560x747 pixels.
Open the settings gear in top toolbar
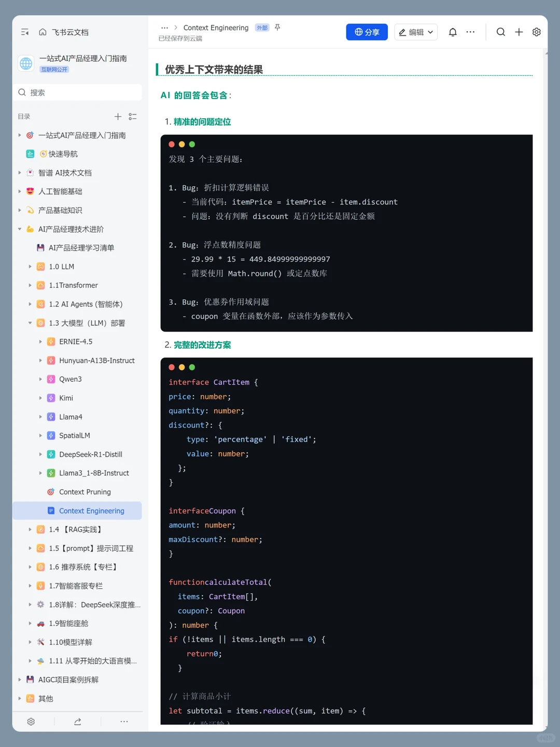click(537, 32)
